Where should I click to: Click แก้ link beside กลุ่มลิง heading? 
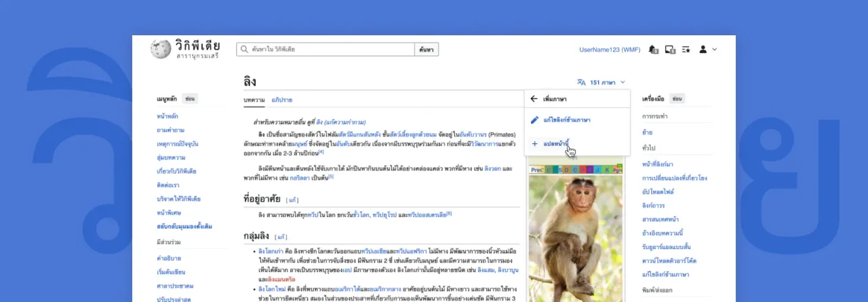tap(281, 237)
